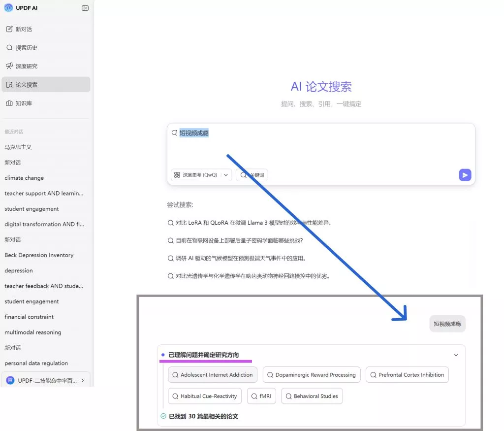Viewport: 504px width, 431px height.
Task: Select 论文搜索 in the sidebar
Action: tap(26, 85)
